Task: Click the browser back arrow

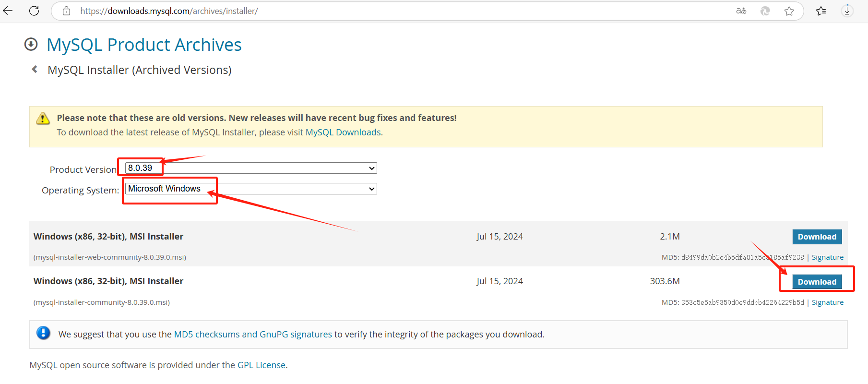Action: click(x=8, y=11)
